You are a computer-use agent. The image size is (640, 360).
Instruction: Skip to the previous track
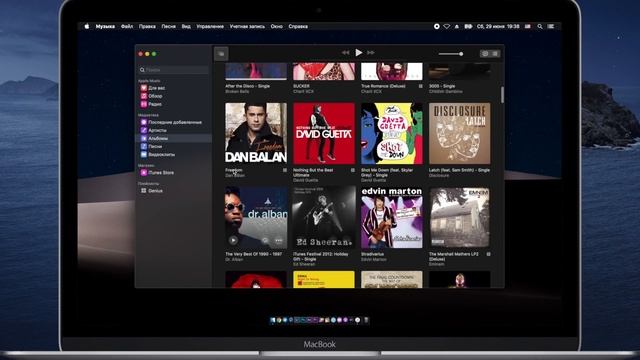tap(345, 53)
